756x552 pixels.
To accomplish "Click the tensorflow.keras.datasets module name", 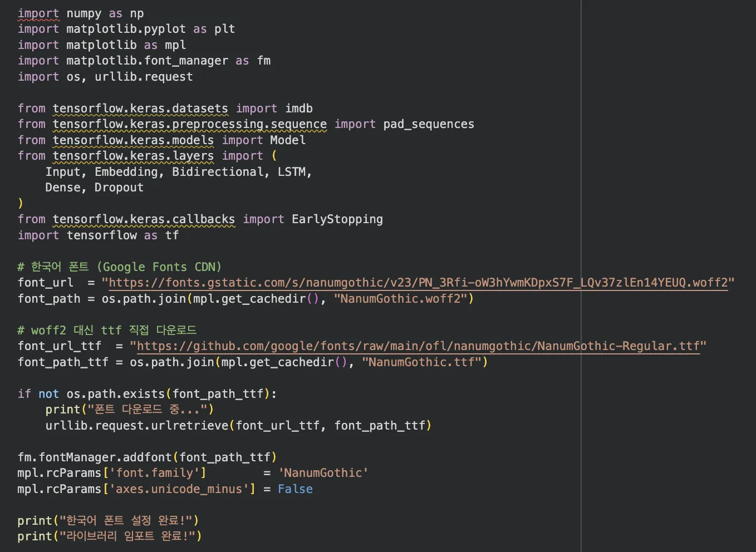I will [140, 109].
